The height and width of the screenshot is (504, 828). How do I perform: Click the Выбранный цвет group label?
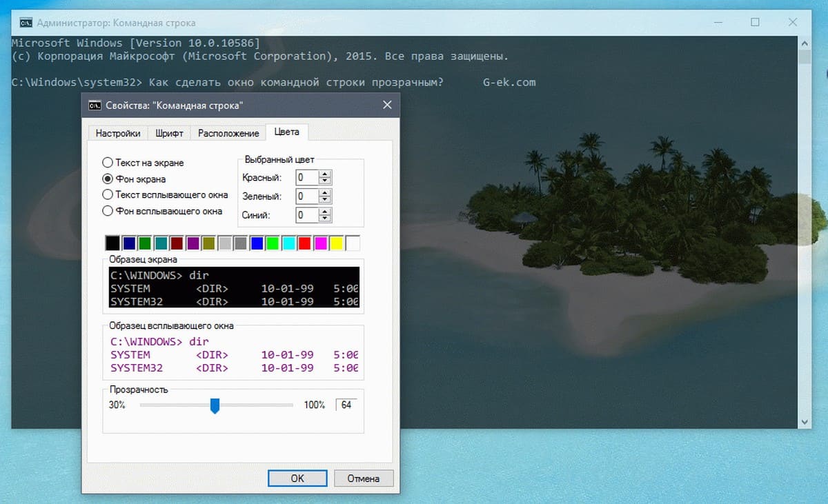pos(279,159)
